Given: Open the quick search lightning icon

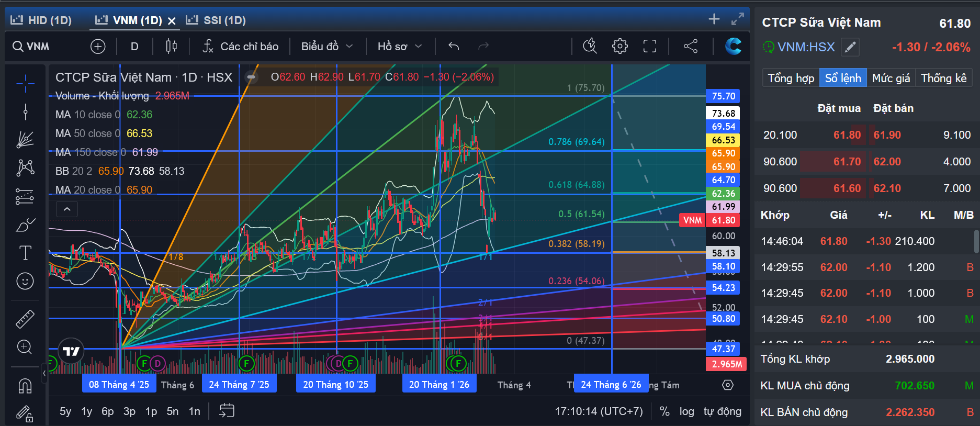Looking at the screenshot, I should coord(590,47).
